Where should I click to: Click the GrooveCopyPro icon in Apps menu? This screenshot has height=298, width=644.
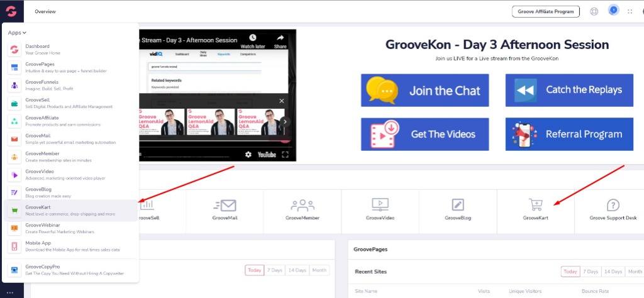pyautogui.click(x=14, y=270)
